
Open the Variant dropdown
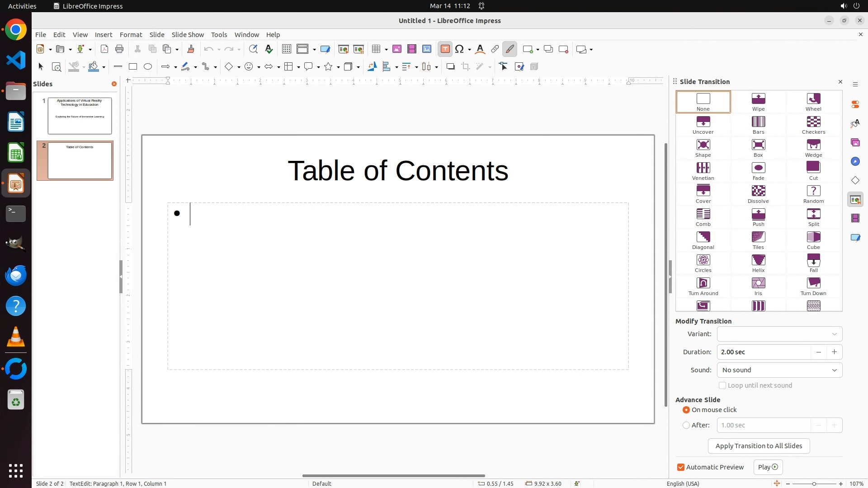pyautogui.click(x=779, y=334)
